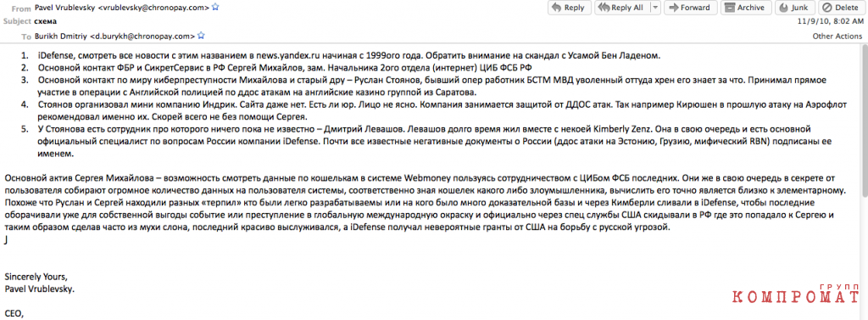
Task: Delete the message
Action: pyautogui.click(x=841, y=8)
